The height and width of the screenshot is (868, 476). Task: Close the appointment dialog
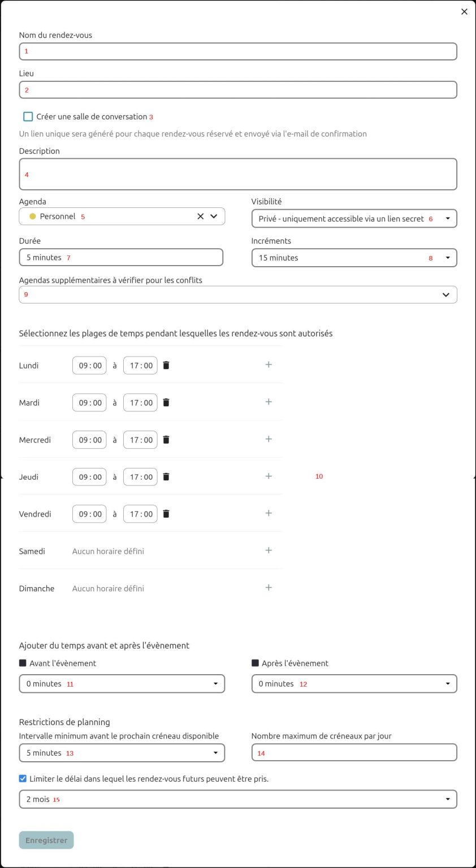pos(464,12)
